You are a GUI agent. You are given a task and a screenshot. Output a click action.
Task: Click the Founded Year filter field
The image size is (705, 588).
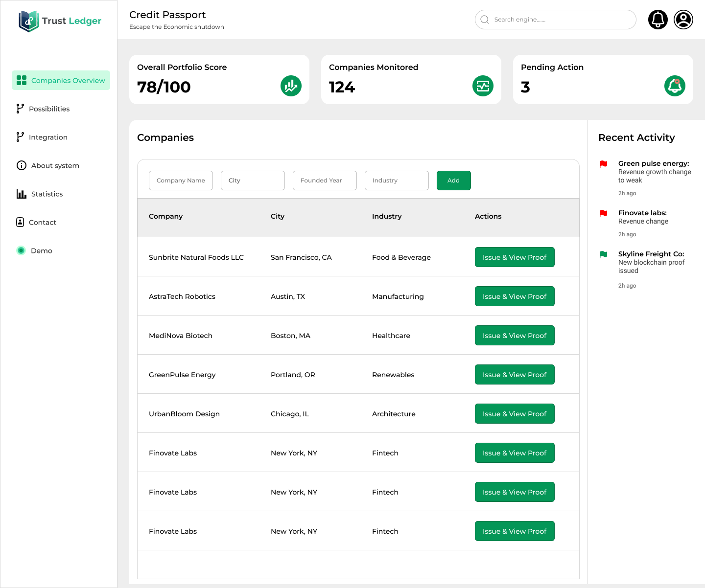point(325,180)
